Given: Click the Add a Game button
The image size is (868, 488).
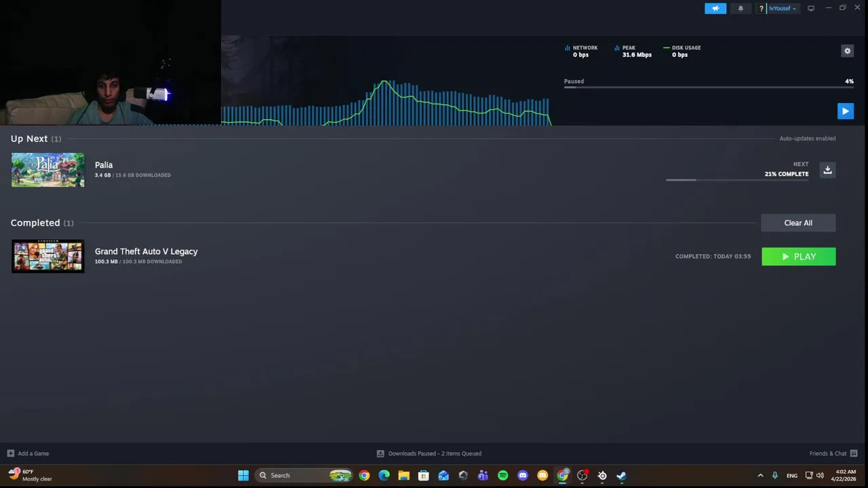Looking at the screenshot, I should (28, 453).
